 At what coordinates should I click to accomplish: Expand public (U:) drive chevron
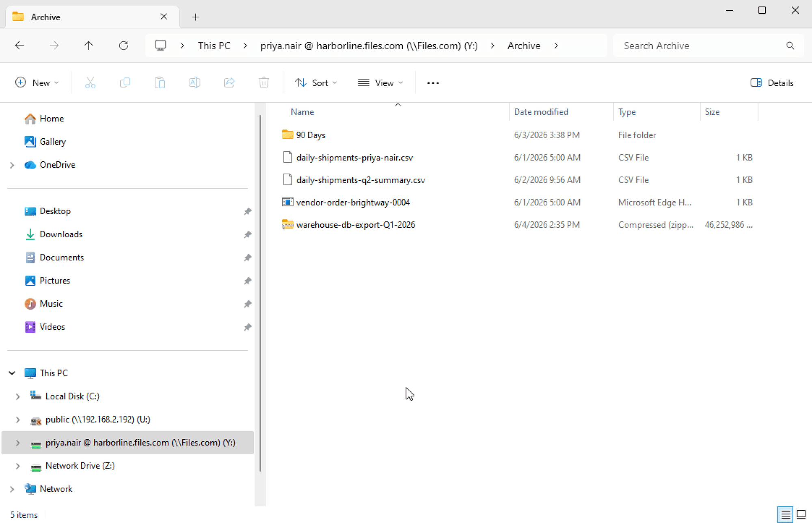[17, 419]
